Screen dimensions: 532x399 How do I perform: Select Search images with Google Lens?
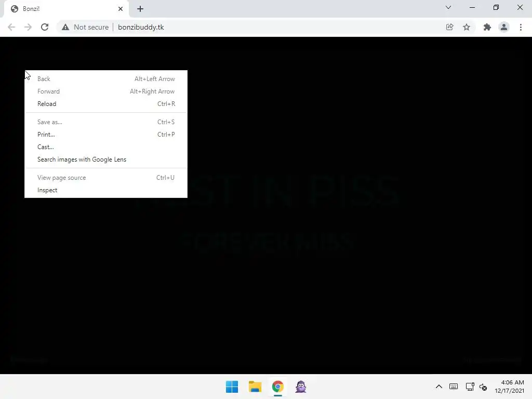click(106, 159)
